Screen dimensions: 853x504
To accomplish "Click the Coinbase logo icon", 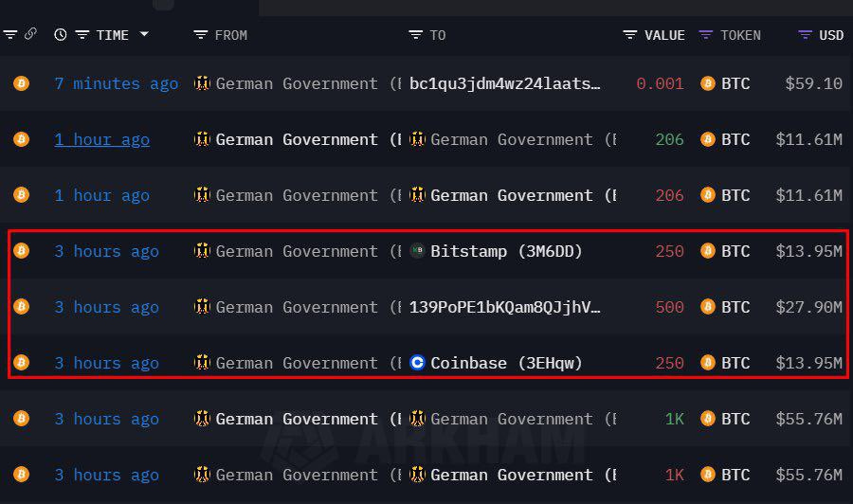I will coord(417,363).
